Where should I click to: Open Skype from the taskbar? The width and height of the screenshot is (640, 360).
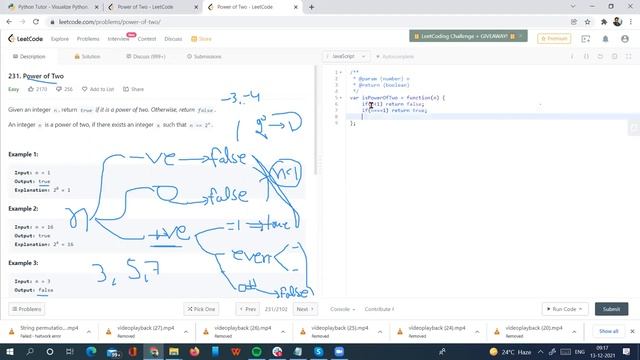coord(318,351)
